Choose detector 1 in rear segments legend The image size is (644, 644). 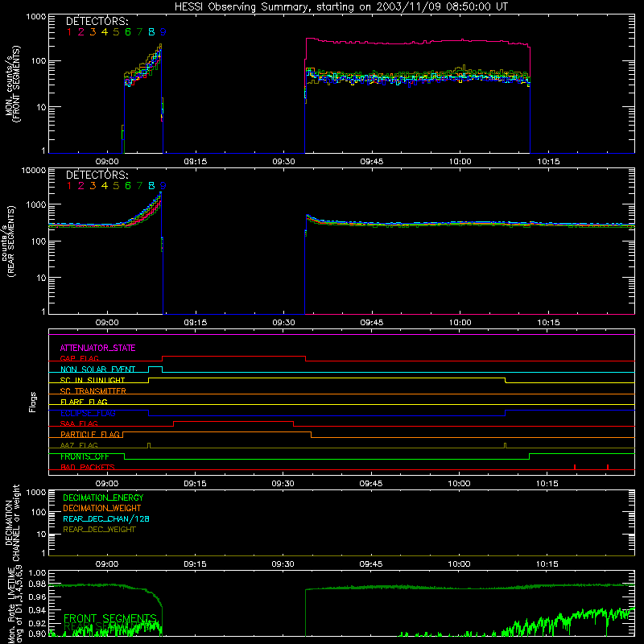(69, 186)
